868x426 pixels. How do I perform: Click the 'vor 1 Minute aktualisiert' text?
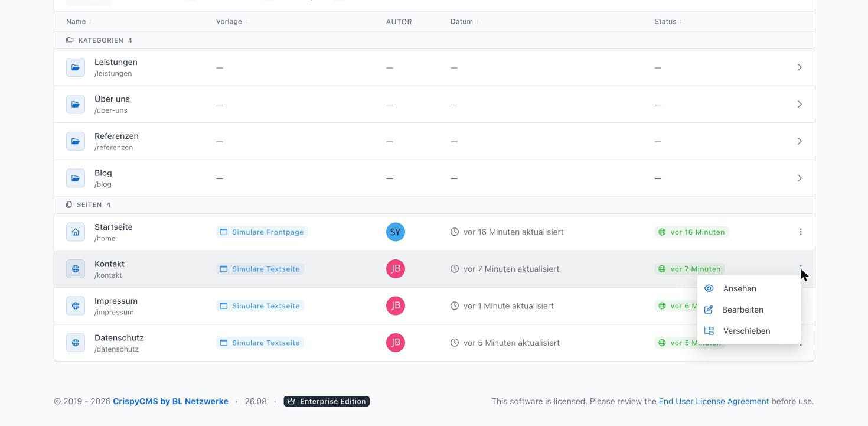coord(508,306)
